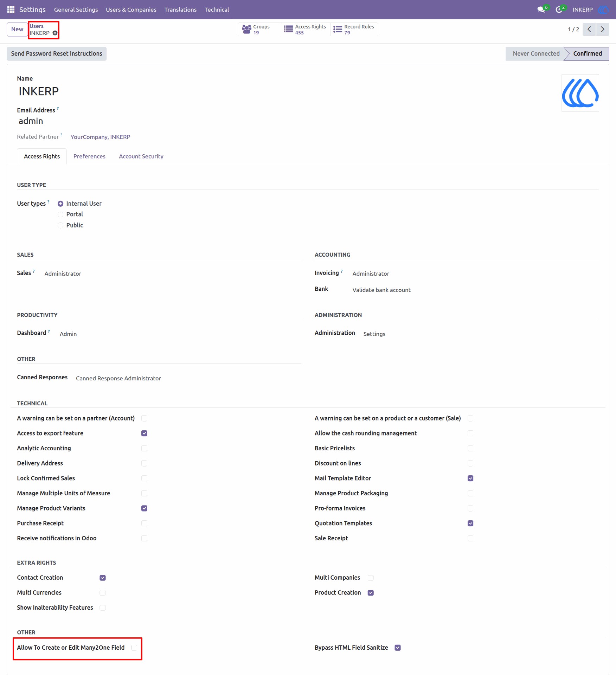Open the Record Rules smart button
Viewport: 616px width, 675px height.
354,30
